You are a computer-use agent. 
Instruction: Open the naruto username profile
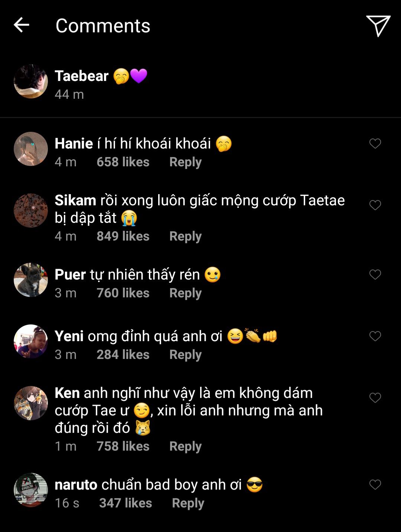(x=76, y=485)
